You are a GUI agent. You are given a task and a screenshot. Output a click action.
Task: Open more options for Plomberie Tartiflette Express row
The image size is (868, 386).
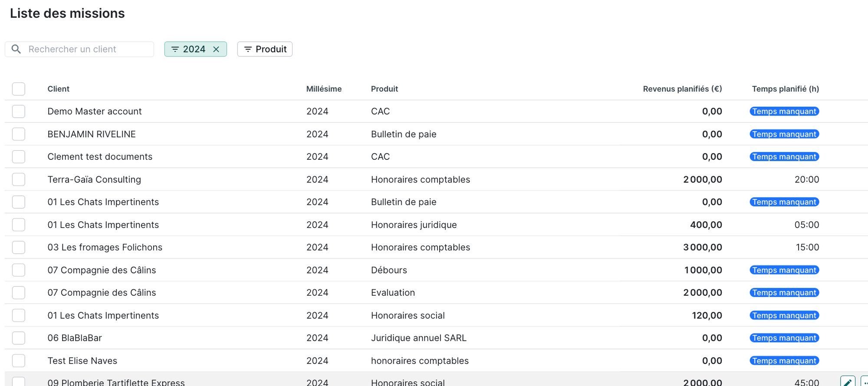pos(865,382)
